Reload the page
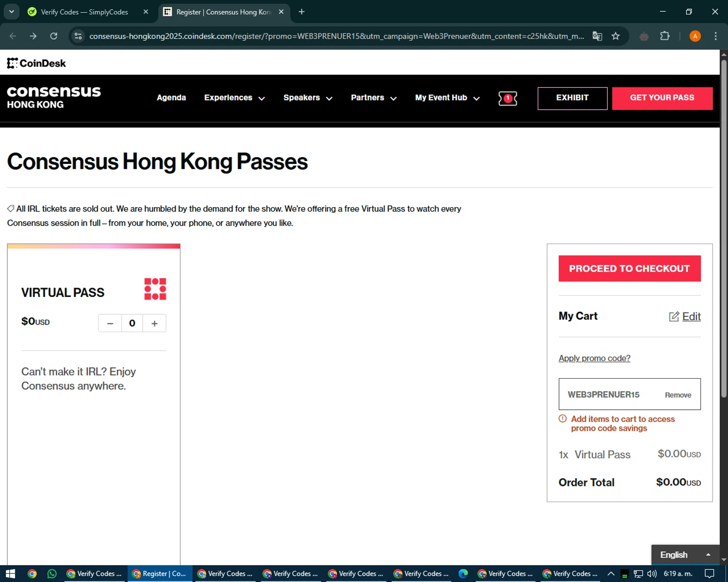This screenshot has height=582, width=728. tap(54, 36)
